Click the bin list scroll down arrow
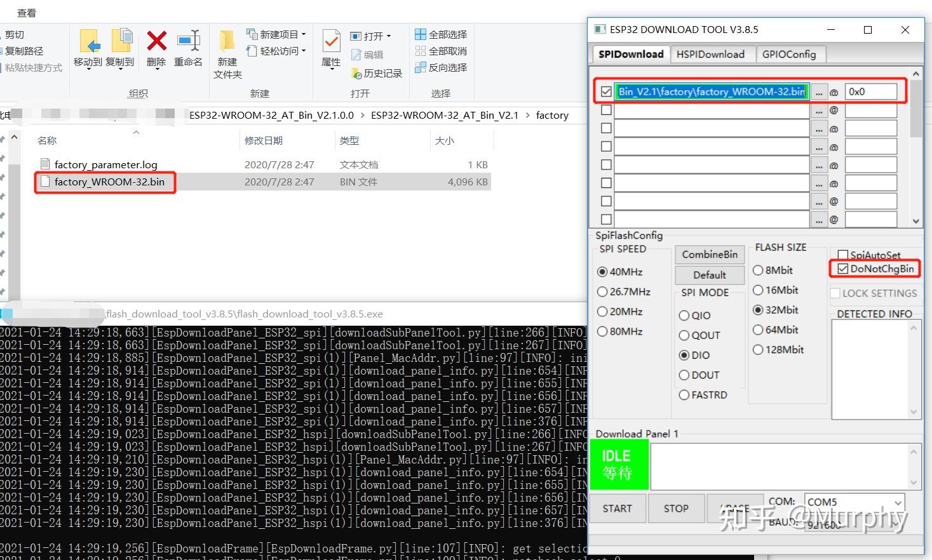 (x=915, y=221)
